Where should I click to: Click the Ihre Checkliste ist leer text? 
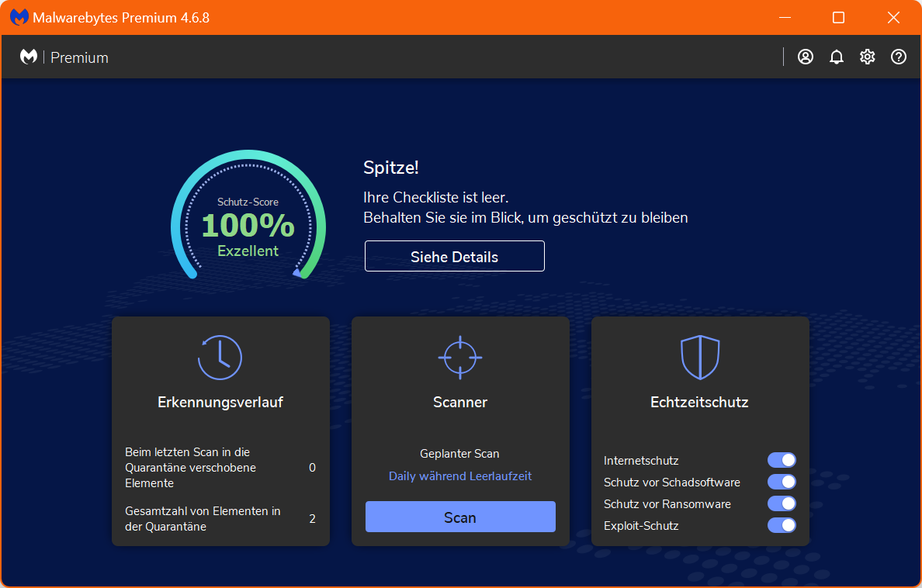(x=435, y=198)
